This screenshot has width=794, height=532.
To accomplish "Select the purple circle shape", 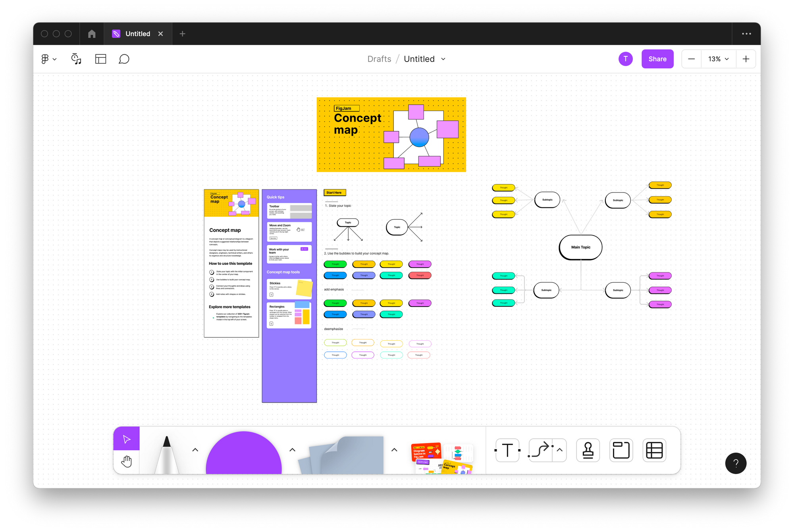I will point(243,455).
